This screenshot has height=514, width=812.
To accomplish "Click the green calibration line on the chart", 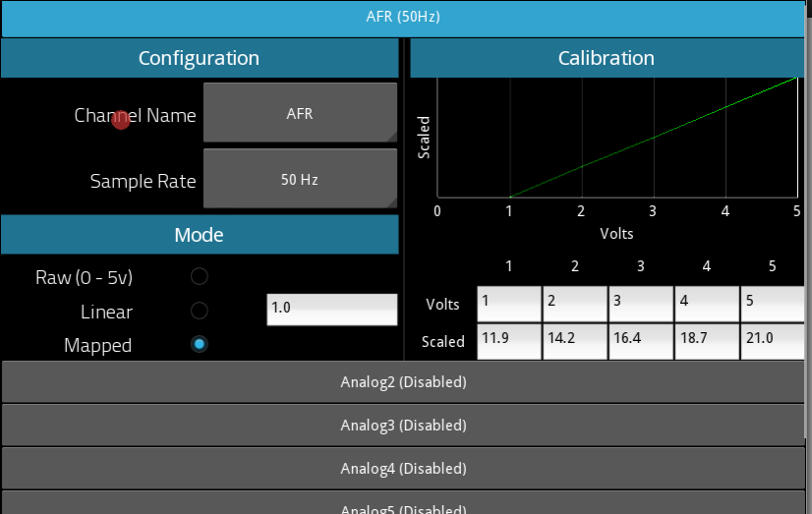I will 654,138.
